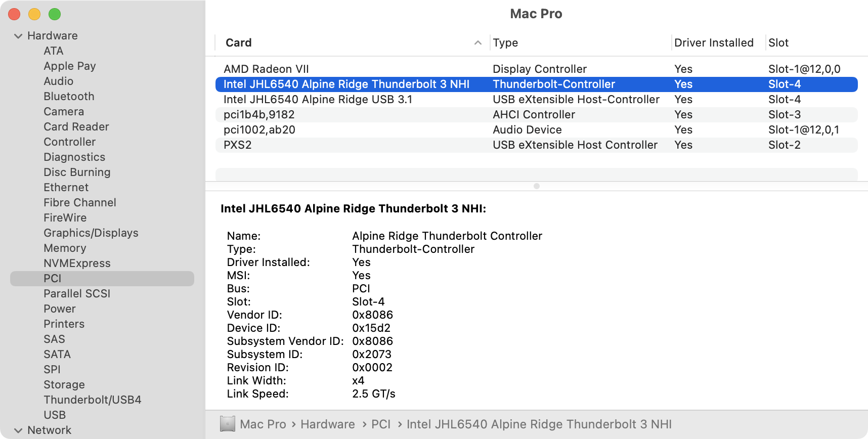Click the green zoom window button
Screen dimensions: 868x439
click(x=55, y=14)
